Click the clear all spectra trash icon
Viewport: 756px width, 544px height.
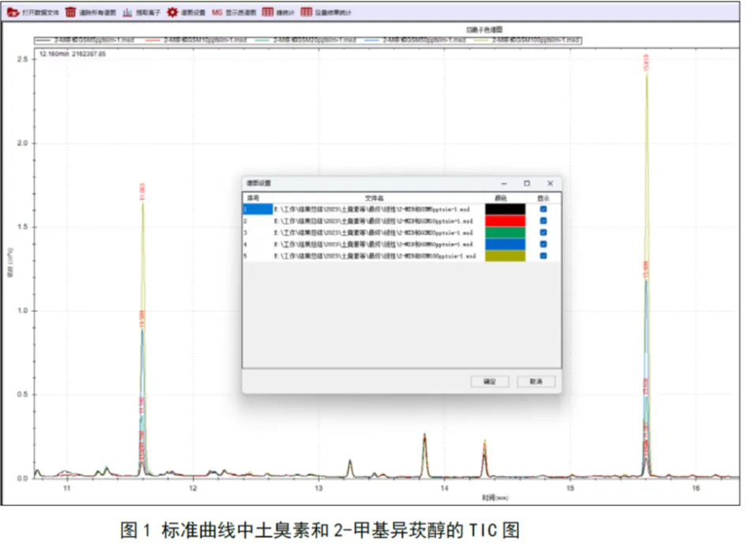point(71,13)
